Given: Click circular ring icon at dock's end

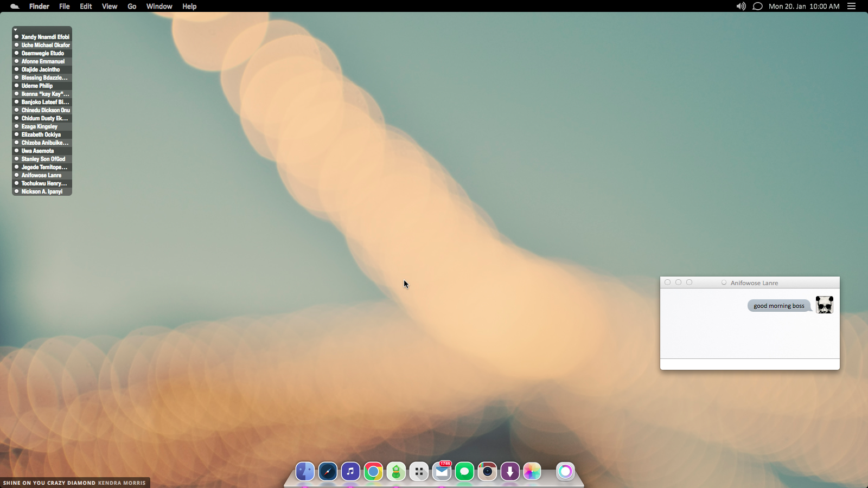Looking at the screenshot, I should (565, 472).
